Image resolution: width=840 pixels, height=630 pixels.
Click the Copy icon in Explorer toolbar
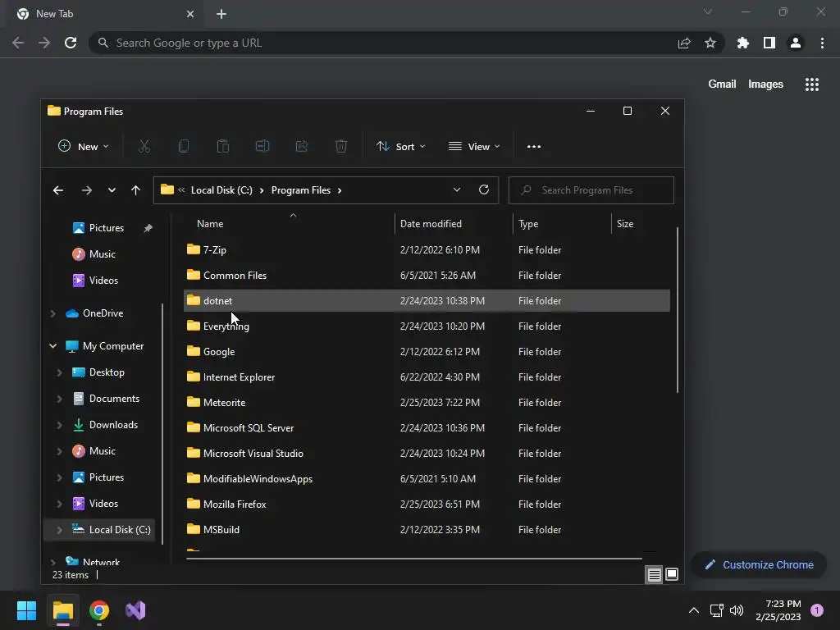click(x=183, y=146)
